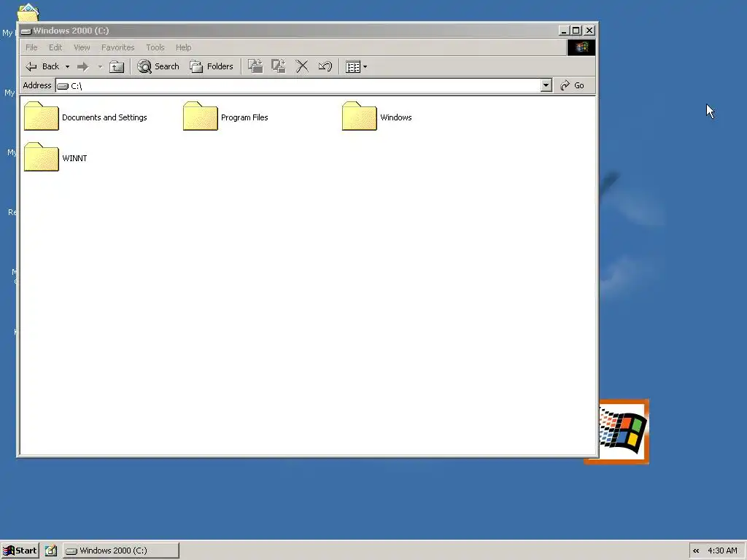The width and height of the screenshot is (747, 560).
Task: Minimize the Windows 2000 (C:) window
Action: tap(564, 31)
